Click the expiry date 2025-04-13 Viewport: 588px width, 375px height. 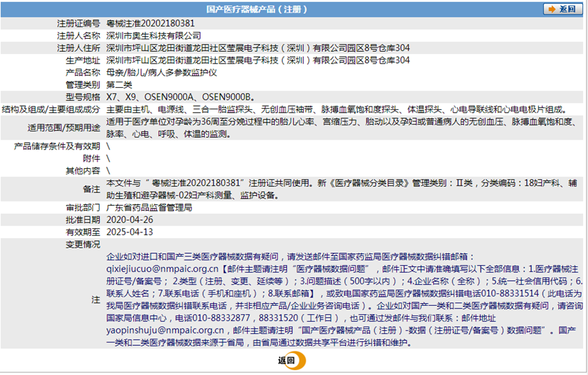pos(129,232)
